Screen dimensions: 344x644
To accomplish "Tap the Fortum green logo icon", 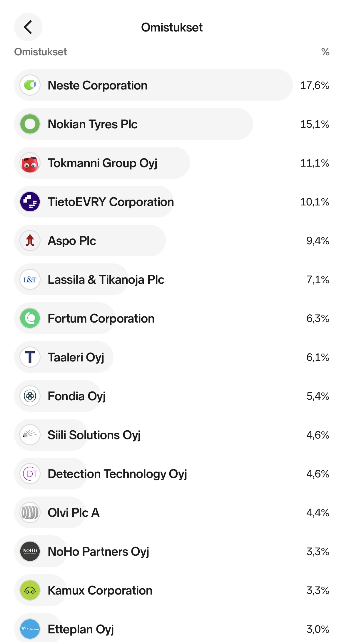I will click(x=30, y=318).
